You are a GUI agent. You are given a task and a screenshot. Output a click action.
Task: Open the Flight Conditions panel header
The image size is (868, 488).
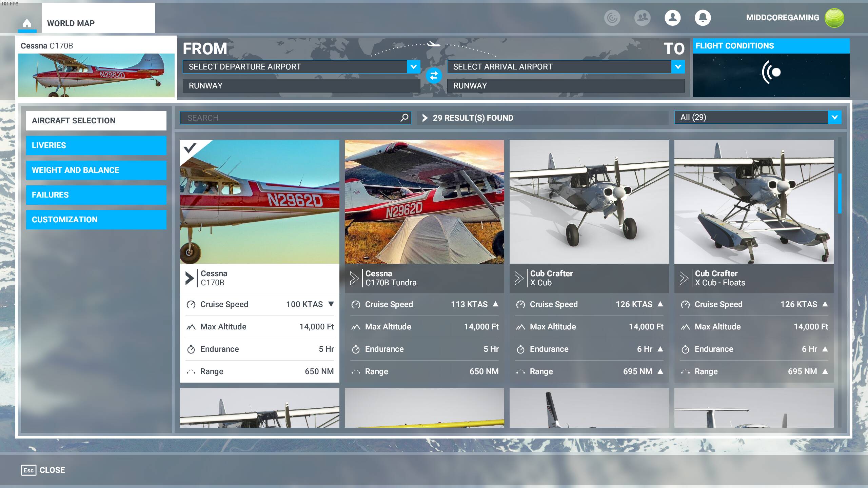click(771, 46)
